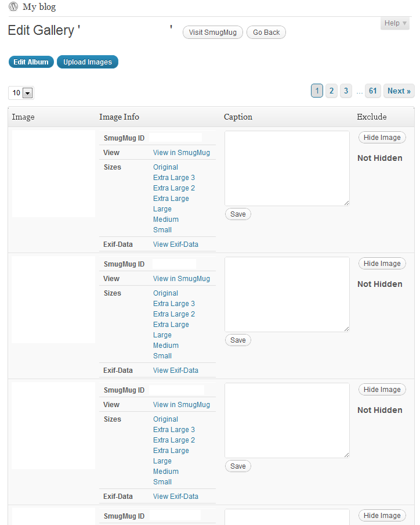This screenshot has width=420, height=525.
Task: Open Extra Large link in second row
Action: pyautogui.click(x=171, y=325)
